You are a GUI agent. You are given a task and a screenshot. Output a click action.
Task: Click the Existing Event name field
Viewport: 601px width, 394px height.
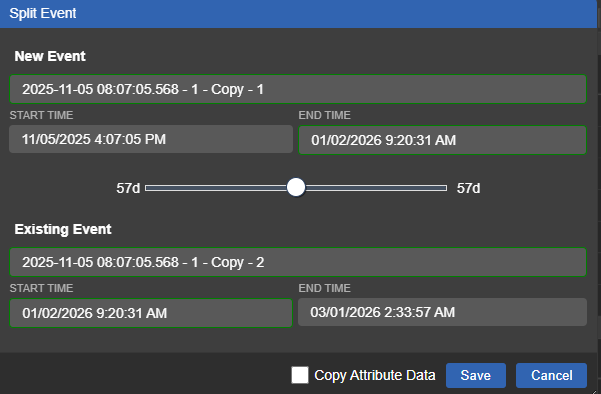tap(298, 262)
